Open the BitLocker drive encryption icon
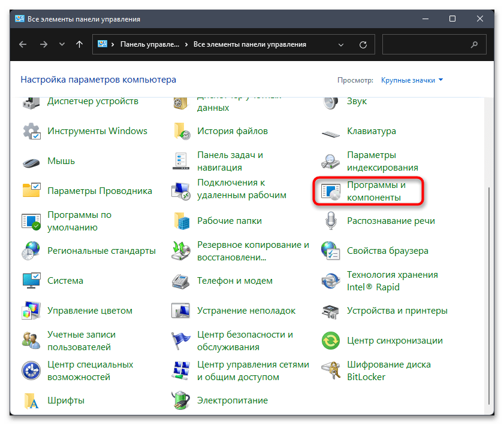 click(331, 371)
